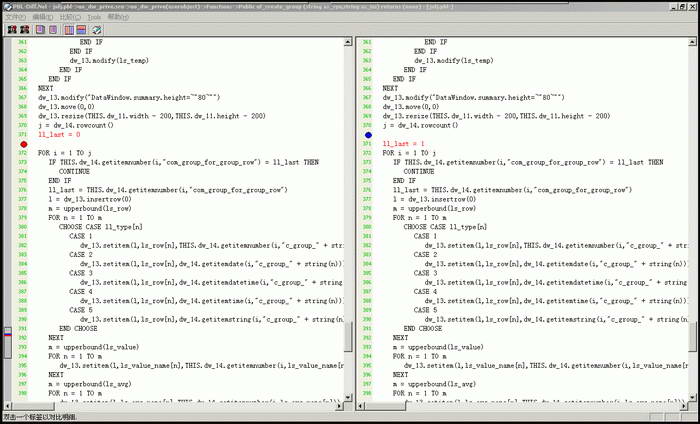Click 'dw_13.modify(ls_temp)' in right pane
The width and height of the screenshot is (700, 424).
tap(454, 60)
